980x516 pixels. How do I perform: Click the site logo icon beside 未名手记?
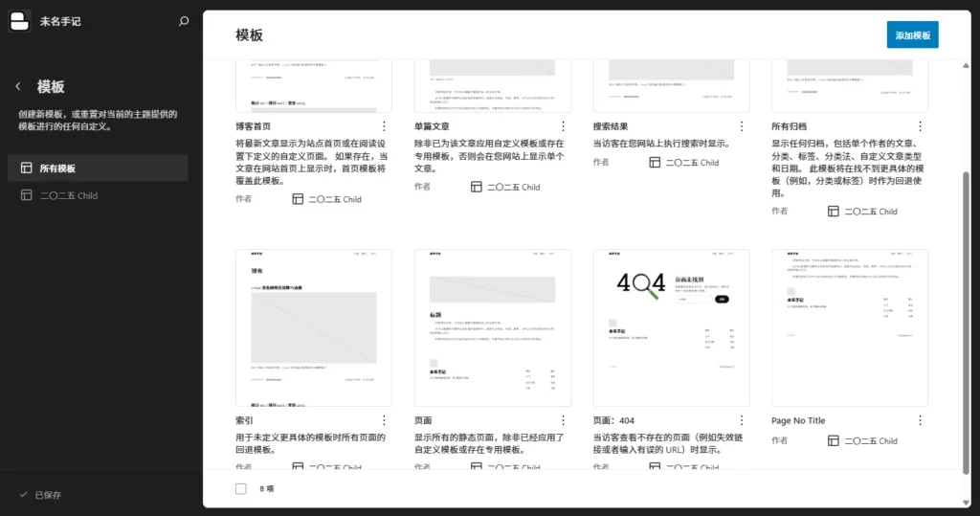coord(20,20)
